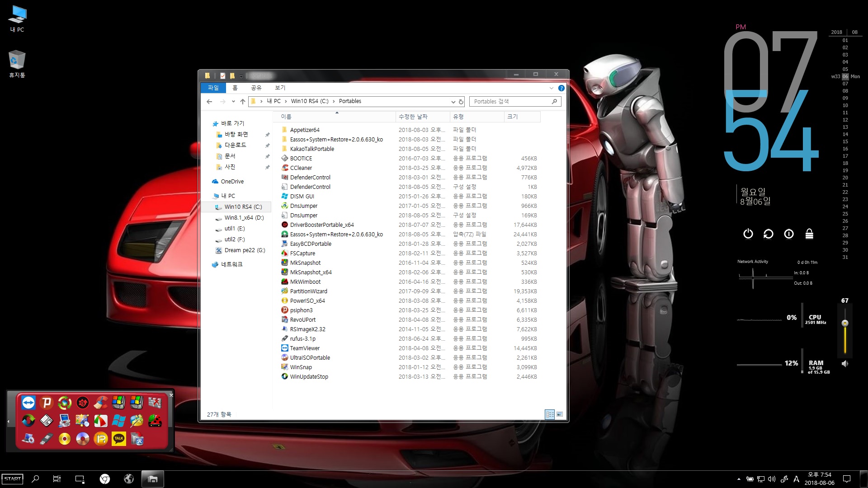Viewport: 868px width, 488px height.
Task: Launch KakaoTalk yellow TALK icon in dock
Action: tap(119, 439)
